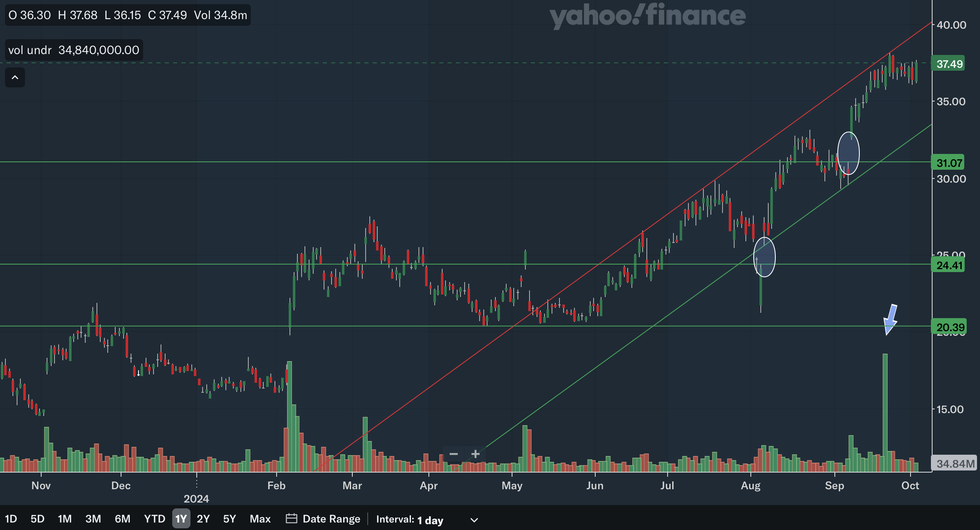Viewport: 980px width, 530px height.
Task: Click the vol undr indicator label
Action: tap(30, 50)
